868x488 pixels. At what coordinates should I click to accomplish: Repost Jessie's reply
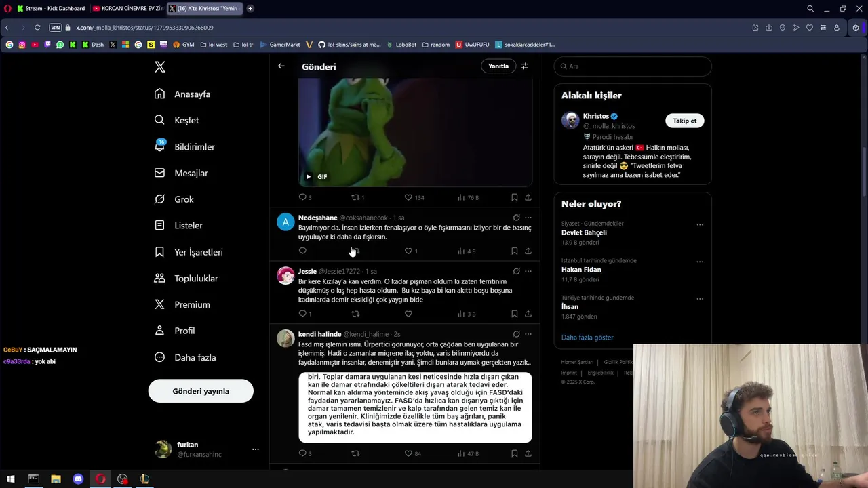355,314
